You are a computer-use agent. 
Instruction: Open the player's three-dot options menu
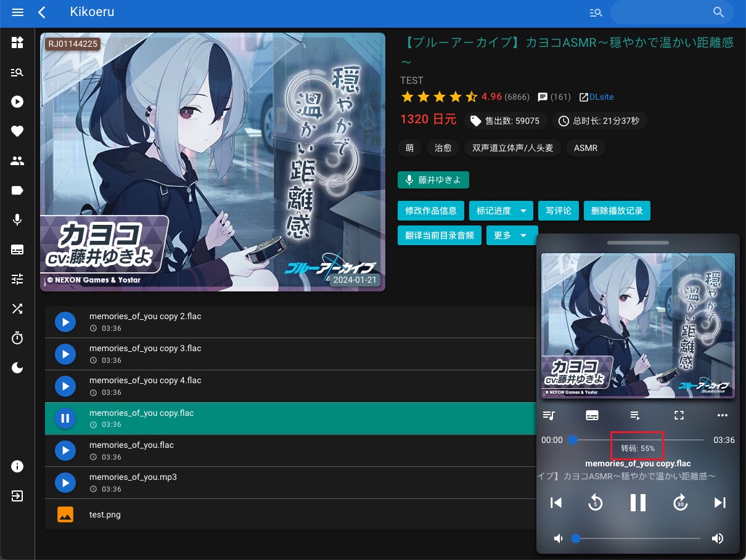723,416
